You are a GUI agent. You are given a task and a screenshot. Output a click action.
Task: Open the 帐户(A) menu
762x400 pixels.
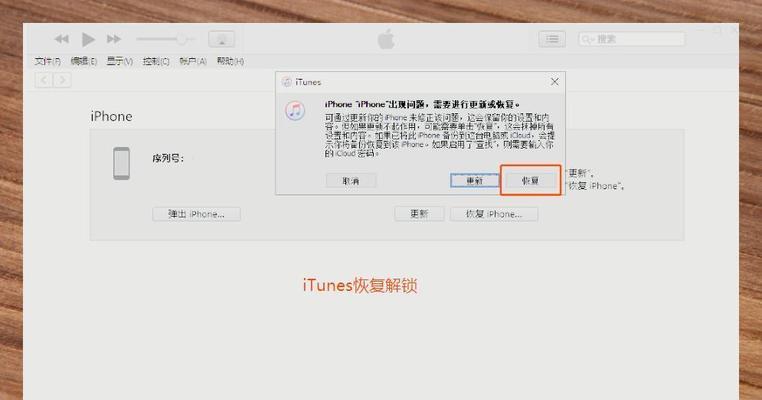point(193,61)
